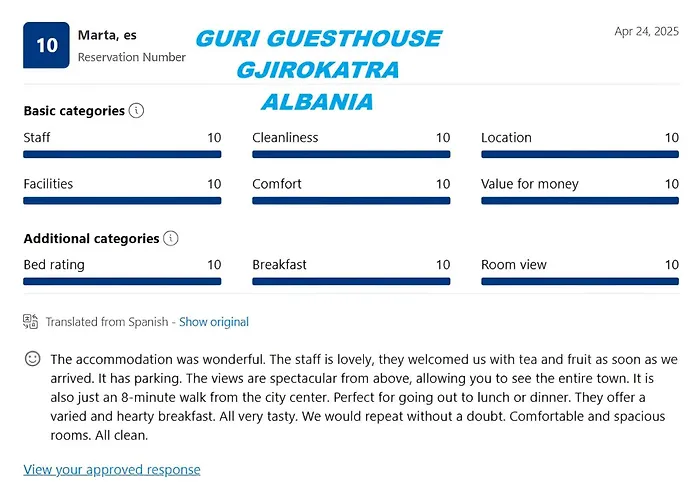Open View your approved response link
This screenshot has height=500, width=700.
112,470
